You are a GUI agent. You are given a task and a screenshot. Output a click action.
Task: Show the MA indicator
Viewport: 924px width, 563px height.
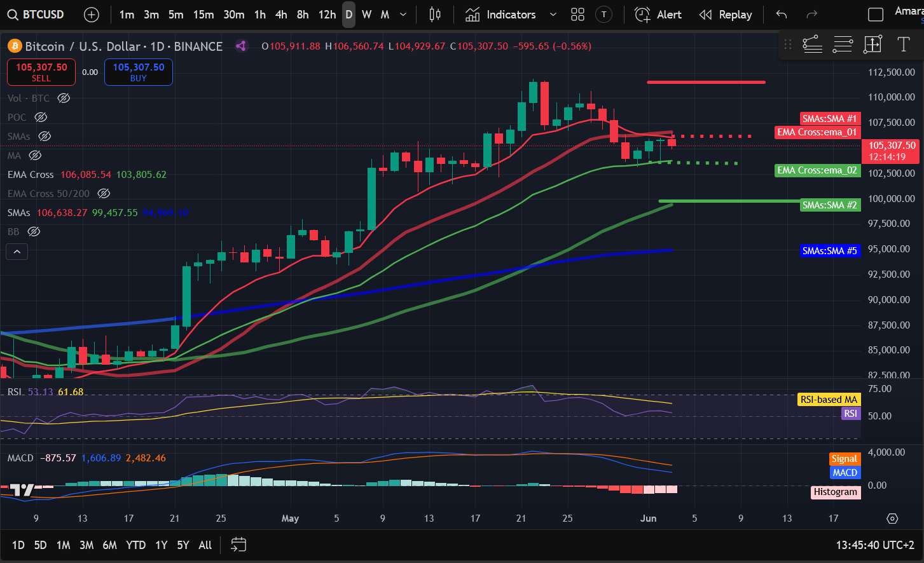click(35, 155)
